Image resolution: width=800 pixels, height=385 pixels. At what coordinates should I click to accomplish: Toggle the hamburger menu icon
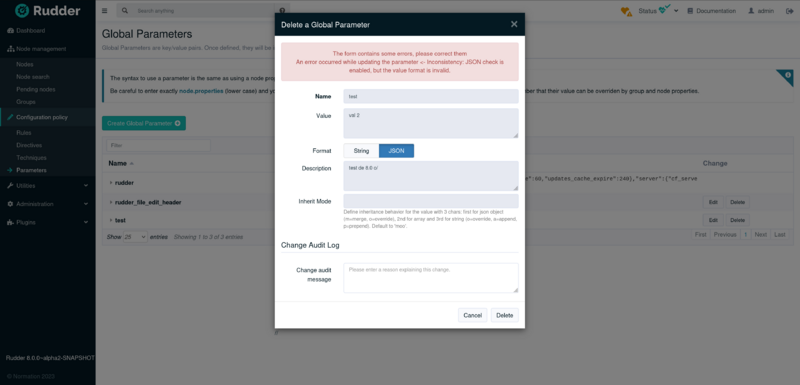(x=105, y=11)
